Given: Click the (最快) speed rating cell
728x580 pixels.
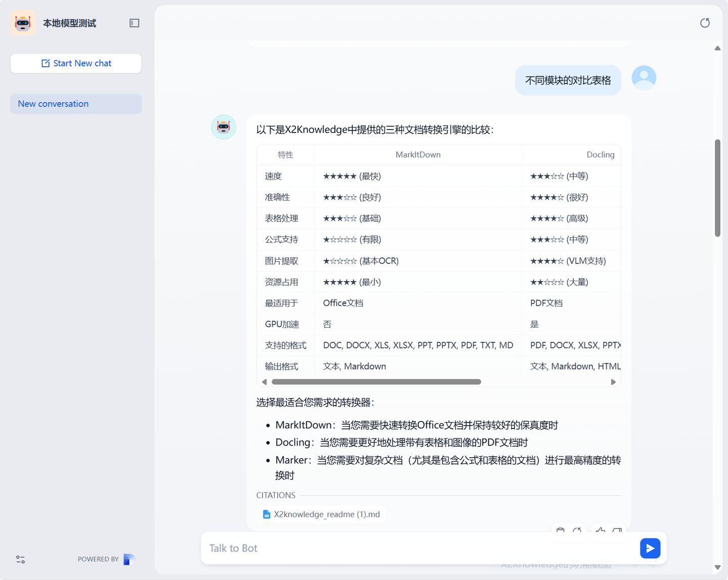Looking at the screenshot, I should tap(352, 176).
